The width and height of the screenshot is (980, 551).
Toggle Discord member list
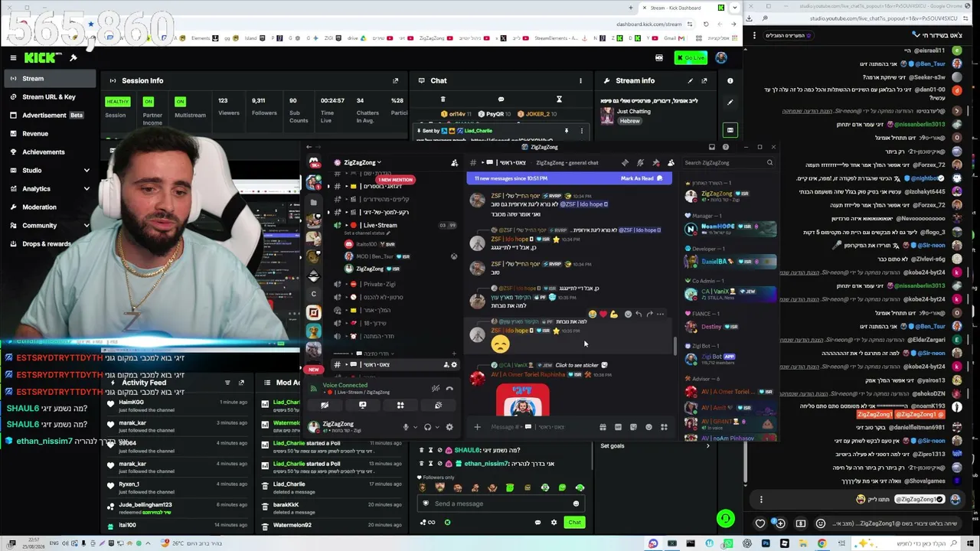(671, 162)
